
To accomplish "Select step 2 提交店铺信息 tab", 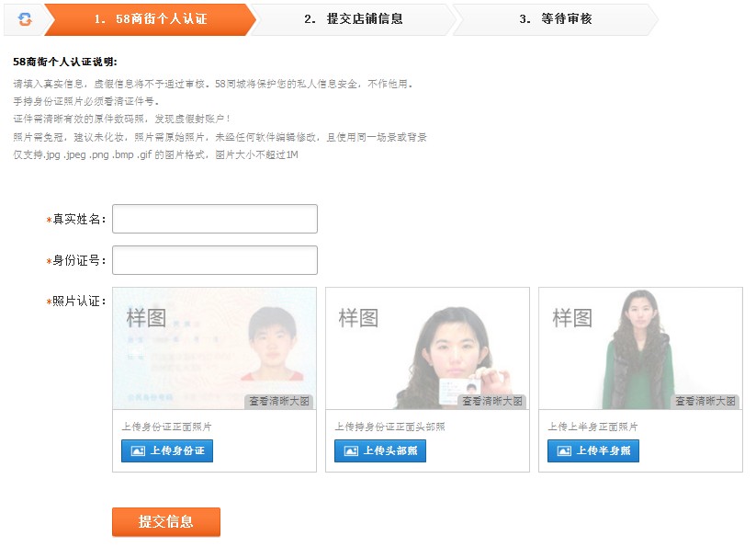I will tap(353, 18).
